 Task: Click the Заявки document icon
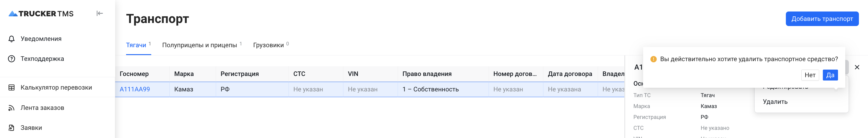[12, 128]
